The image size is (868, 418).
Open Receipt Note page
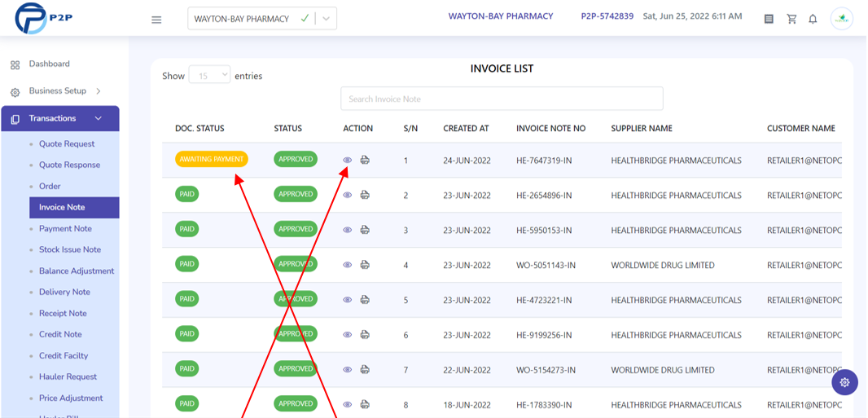(63, 314)
